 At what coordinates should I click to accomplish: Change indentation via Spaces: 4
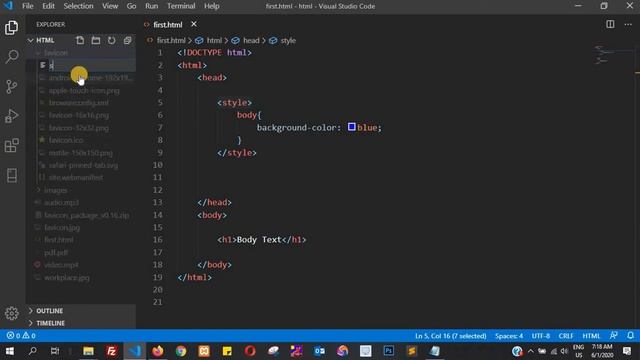[509, 336]
